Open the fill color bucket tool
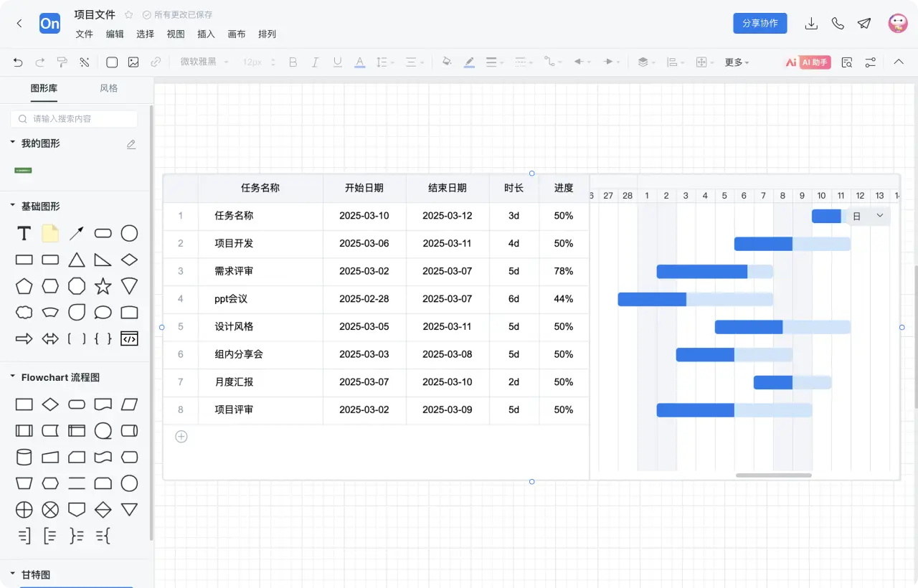Screen dimensions: 918x588 click(x=446, y=62)
